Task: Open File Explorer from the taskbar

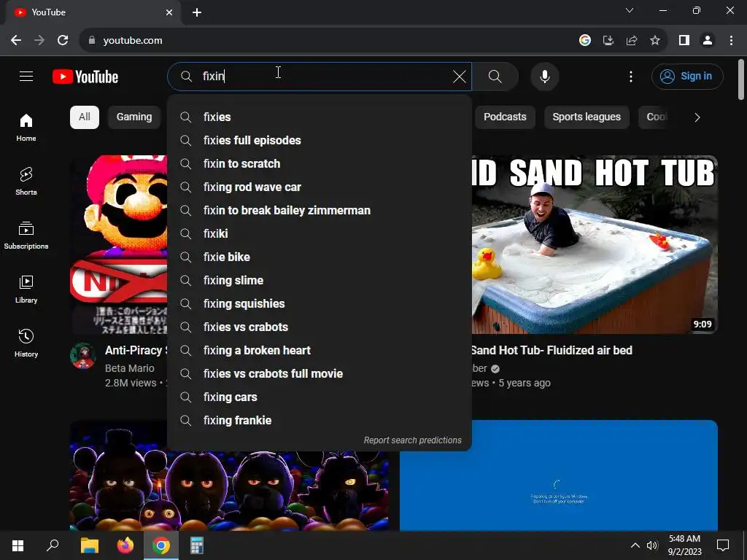Action: 90,545
